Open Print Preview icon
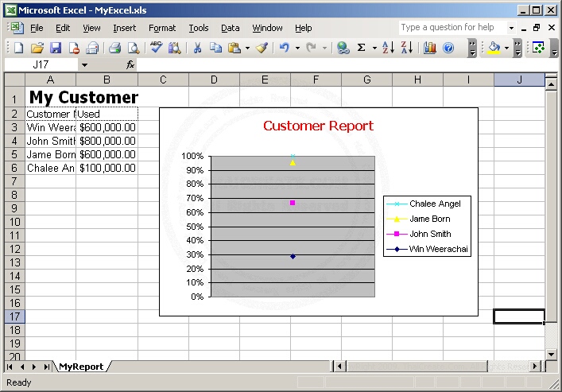562x392 pixels. click(134, 48)
